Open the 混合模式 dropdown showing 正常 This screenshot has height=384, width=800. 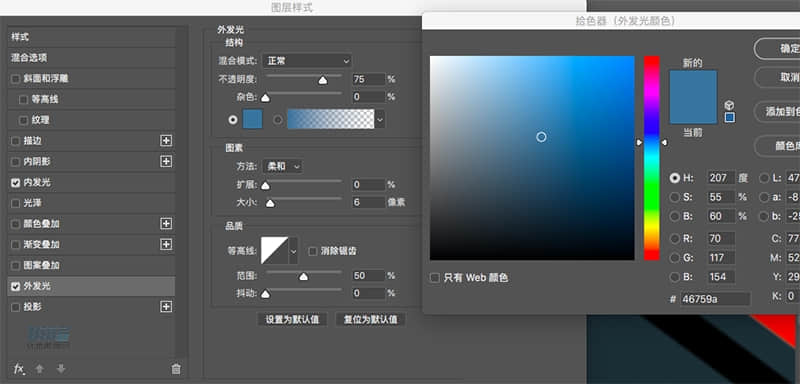pyautogui.click(x=307, y=61)
